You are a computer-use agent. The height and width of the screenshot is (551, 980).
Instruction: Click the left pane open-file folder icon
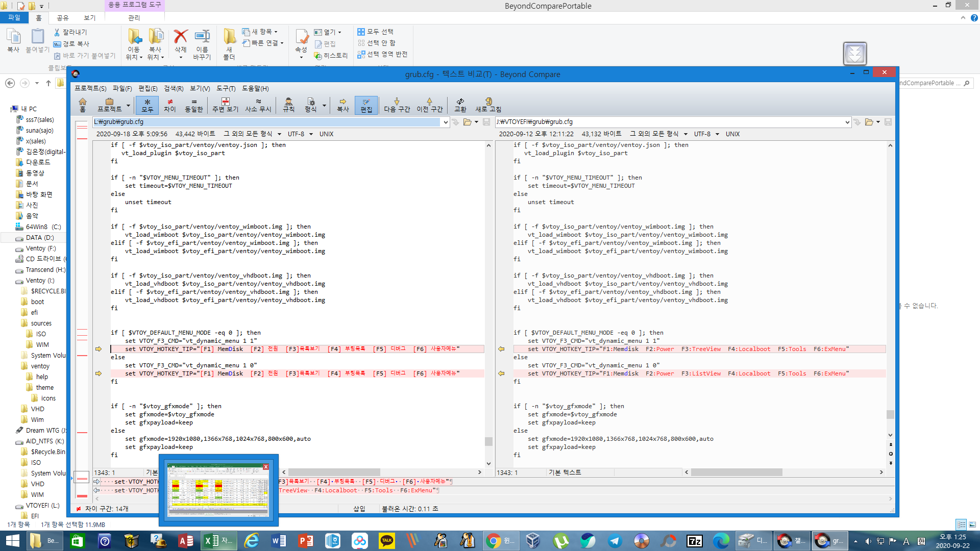(x=467, y=122)
